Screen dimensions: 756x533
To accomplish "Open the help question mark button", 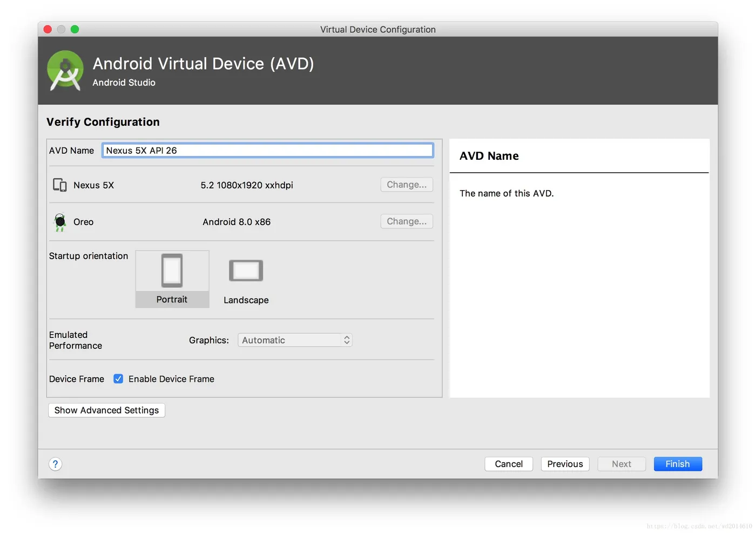I will [55, 464].
